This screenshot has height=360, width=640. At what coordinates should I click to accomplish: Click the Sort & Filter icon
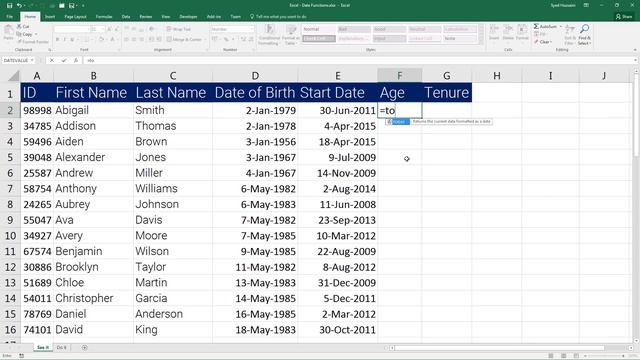[x=570, y=29]
